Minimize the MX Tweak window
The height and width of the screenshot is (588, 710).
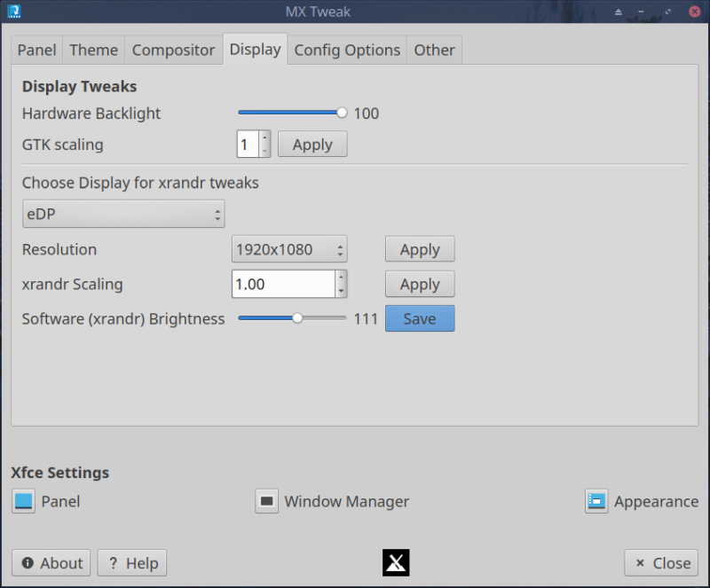[641, 12]
